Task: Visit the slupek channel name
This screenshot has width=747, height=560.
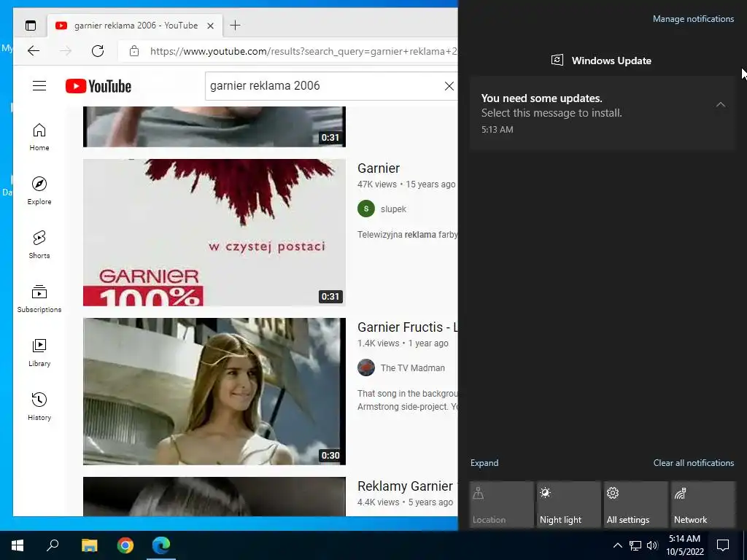Action: click(x=393, y=209)
